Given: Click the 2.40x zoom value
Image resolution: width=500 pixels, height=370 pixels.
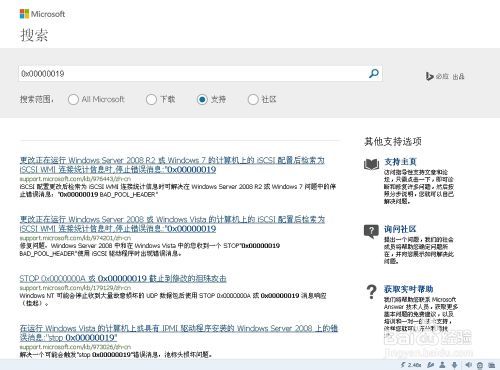Looking at the screenshot, I should coord(415,365).
